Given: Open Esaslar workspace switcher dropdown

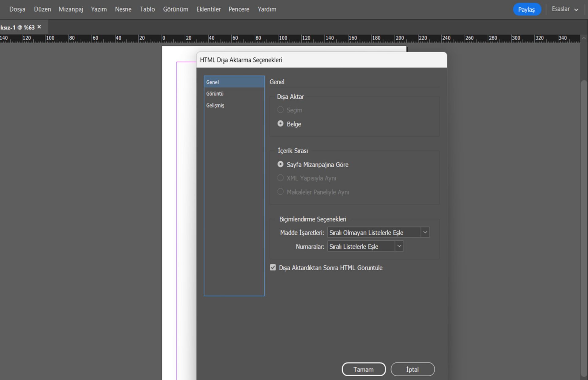Looking at the screenshot, I should pos(565,9).
